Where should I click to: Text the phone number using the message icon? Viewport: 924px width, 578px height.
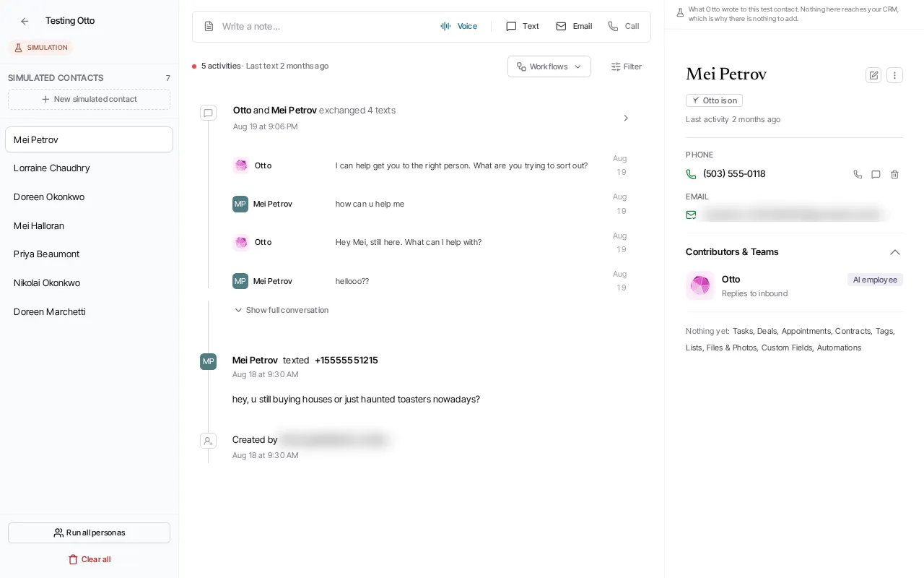(x=876, y=174)
